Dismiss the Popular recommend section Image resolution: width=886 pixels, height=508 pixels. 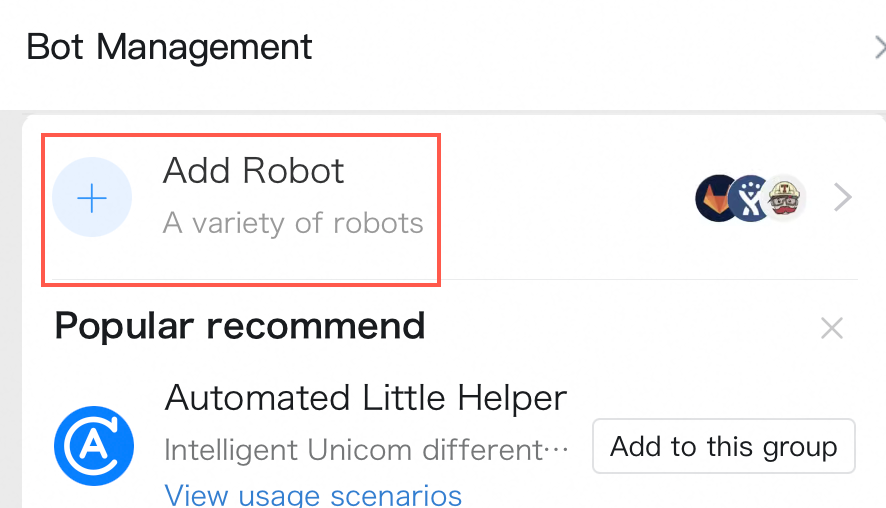(832, 327)
